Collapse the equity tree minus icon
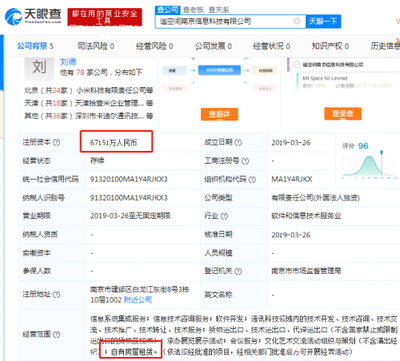Screen dimensions: 400x361 pos(296,65)
